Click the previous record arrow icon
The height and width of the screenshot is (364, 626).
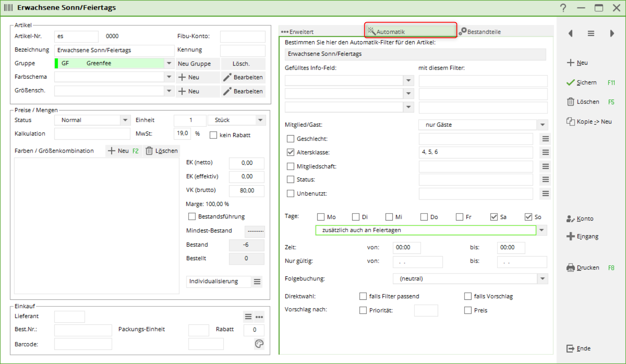pos(570,33)
